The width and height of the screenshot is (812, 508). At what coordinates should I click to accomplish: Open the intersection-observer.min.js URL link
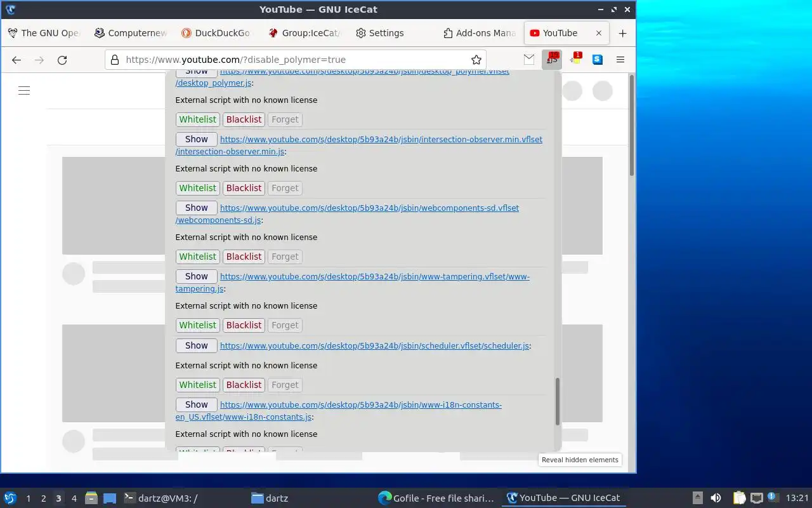click(x=381, y=140)
